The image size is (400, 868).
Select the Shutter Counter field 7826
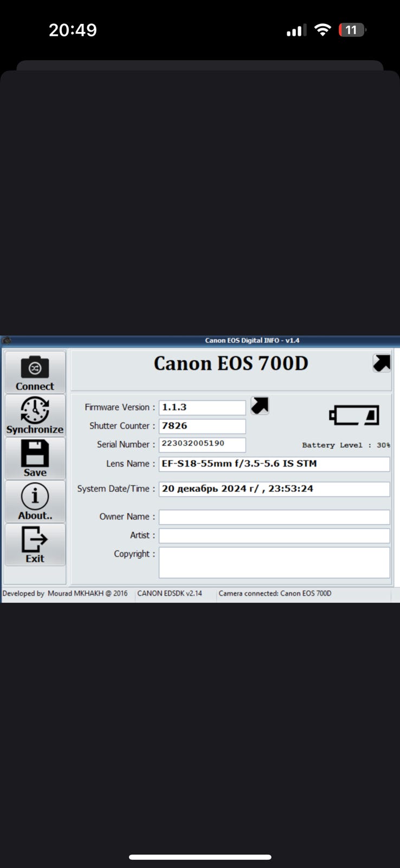point(202,426)
